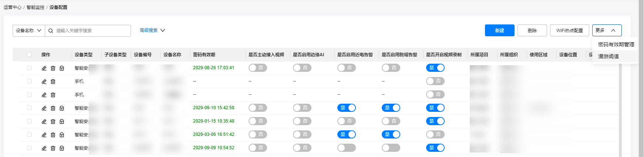
Task: Click trash icon for the 2029-09-09 device row
Action: click(53, 148)
